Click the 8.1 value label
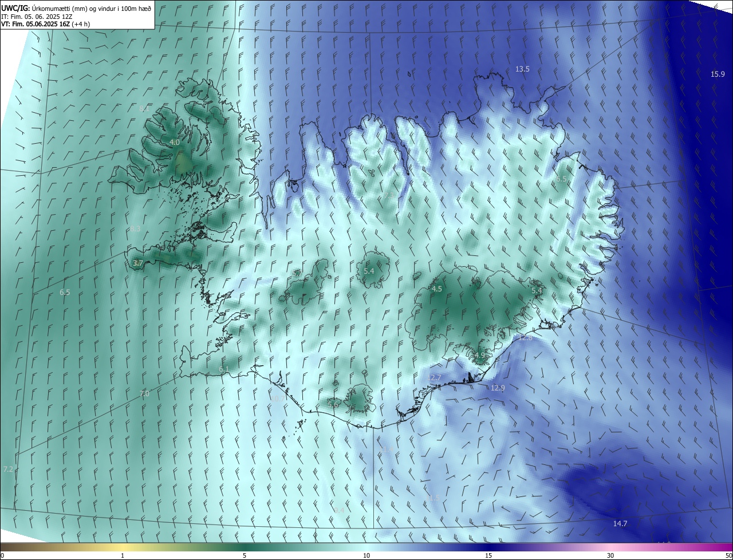 click(x=144, y=108)
